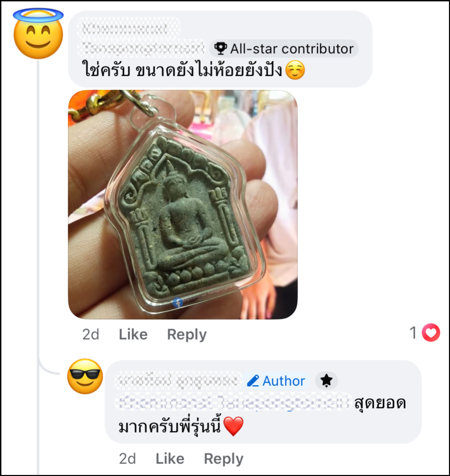450x476 pixels.
Task: Click the pencil icon in the Author badge
Action: (253, 381)
